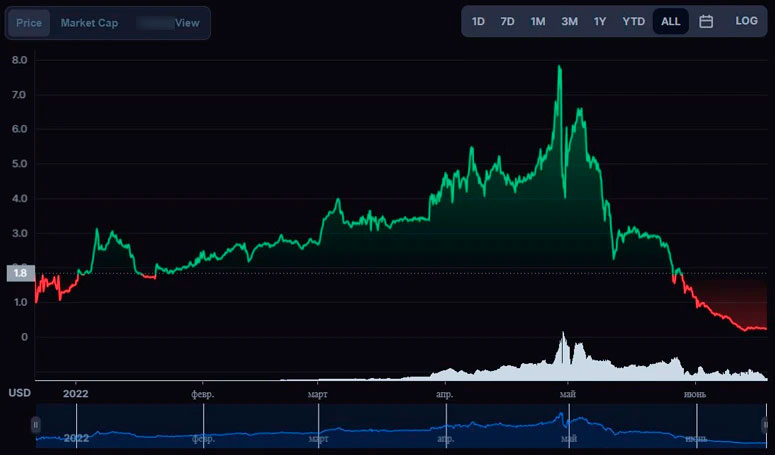Click the 8.0 y-axis label
This screenshot has width=775, height=455.
[20, 60]
